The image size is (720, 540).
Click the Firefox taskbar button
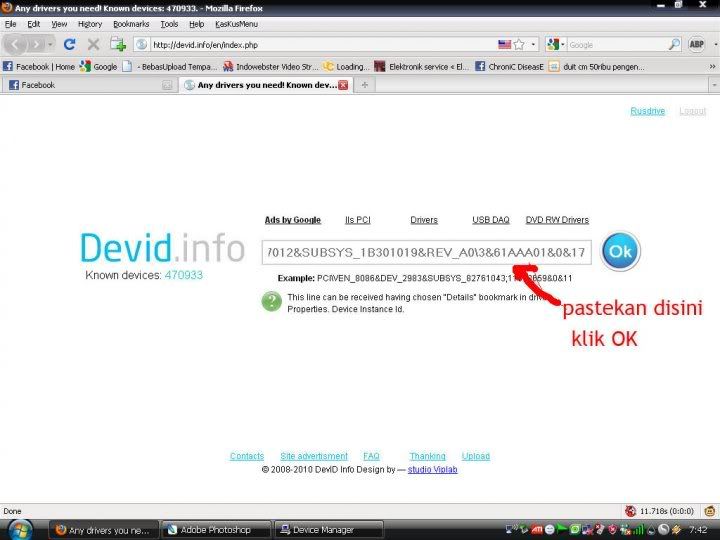coord(104,530)
